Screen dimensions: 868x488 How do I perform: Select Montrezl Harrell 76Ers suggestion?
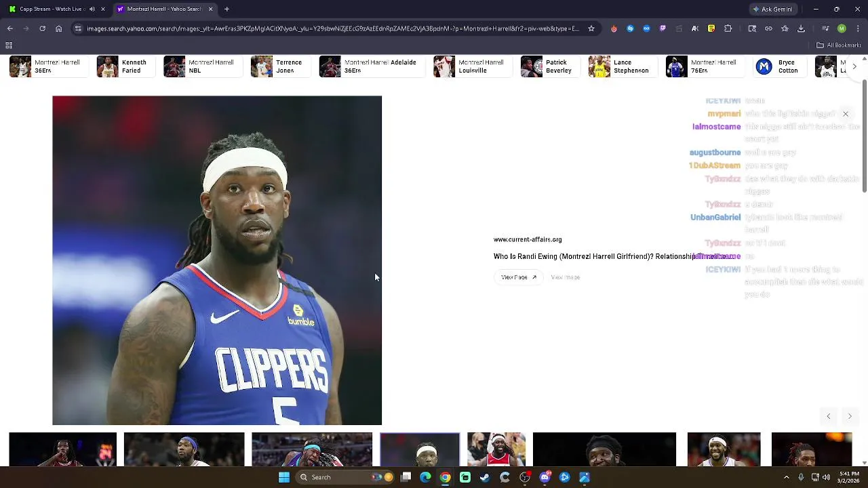[x=704, y=66]
